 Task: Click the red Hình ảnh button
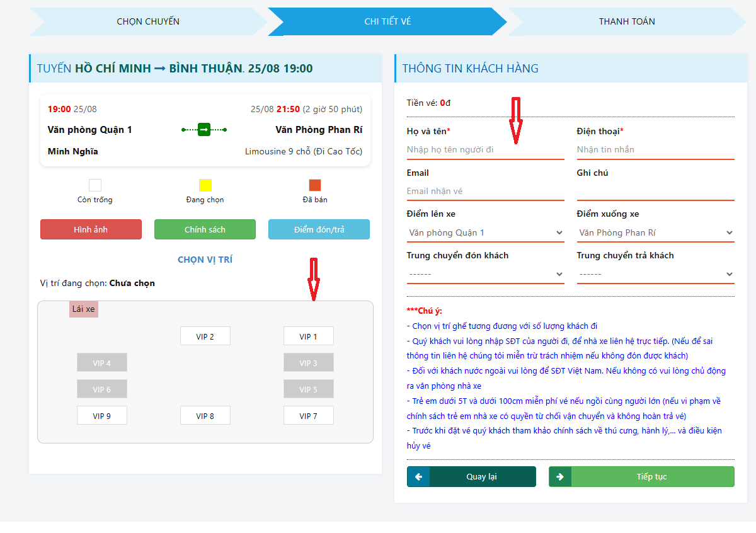(x=91, y=230)
